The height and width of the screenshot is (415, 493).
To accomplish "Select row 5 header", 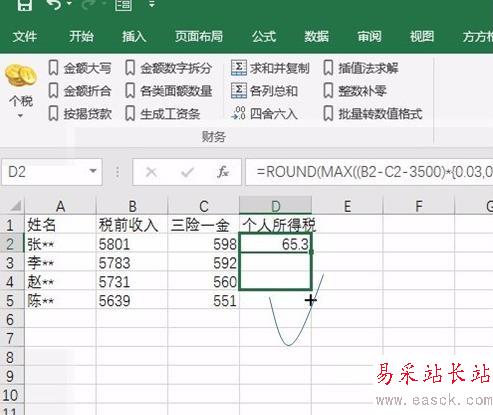I will (12, 301).
